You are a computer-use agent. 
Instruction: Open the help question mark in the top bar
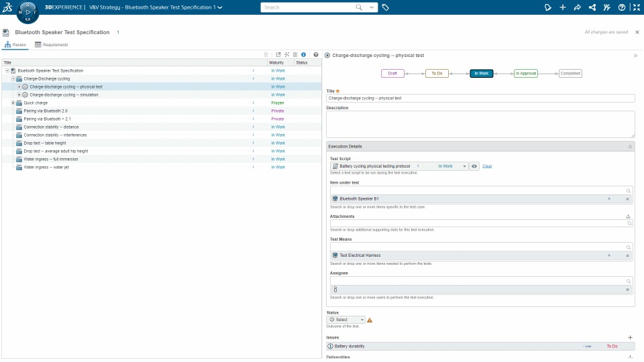point(622,7)
